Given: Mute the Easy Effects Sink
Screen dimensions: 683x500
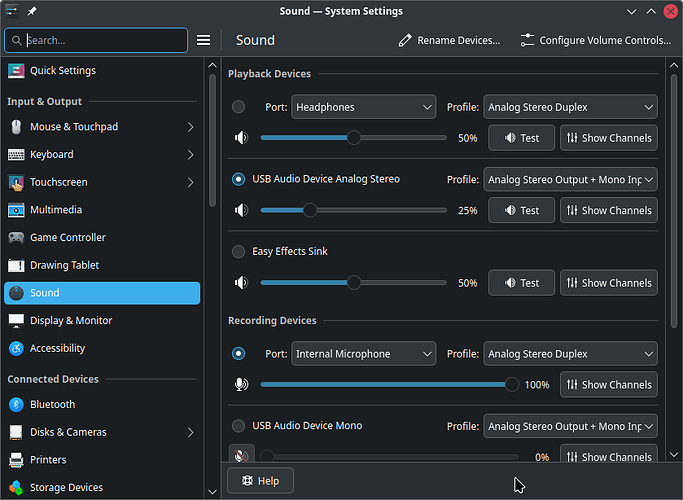Looking at the screenshot, I should coord(241,283).
